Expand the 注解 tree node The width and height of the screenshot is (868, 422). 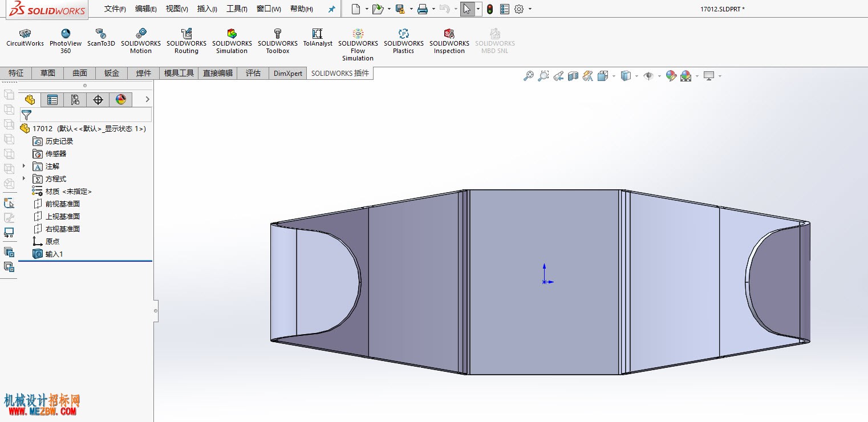(x=24, y=166)
